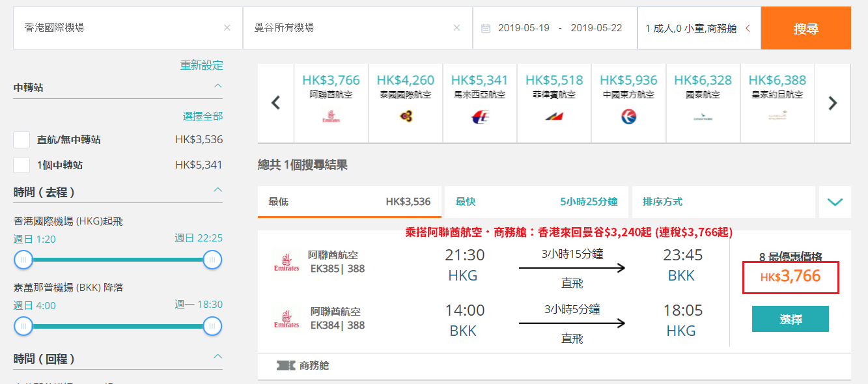
Task: Open the calendar icon for dates
Action: tap(485, 28)
